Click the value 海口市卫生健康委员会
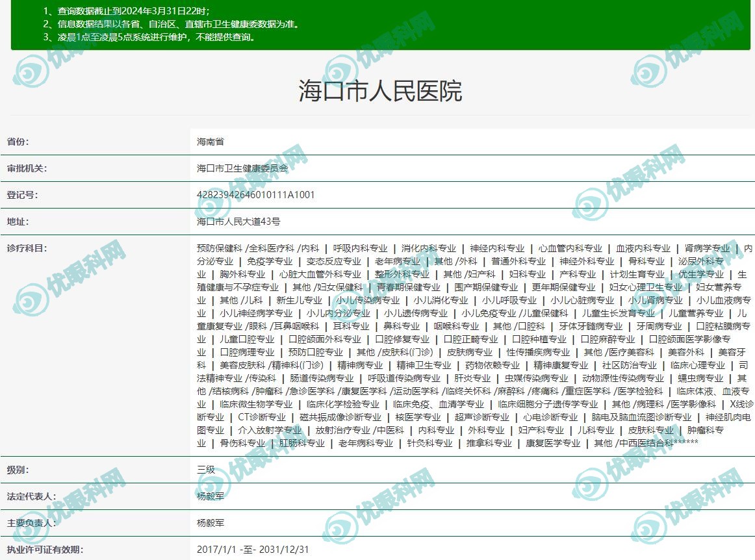Screen dimensions: 755x560 (x=242, y=168)
